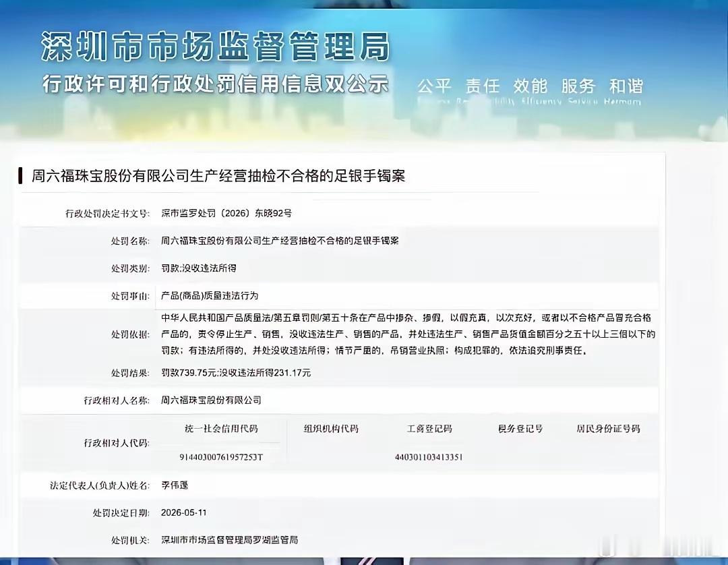This screenshot has width=728, height=565.
Task: Click the 行政处罚决定书文号 label
Action: coord(107,214)
